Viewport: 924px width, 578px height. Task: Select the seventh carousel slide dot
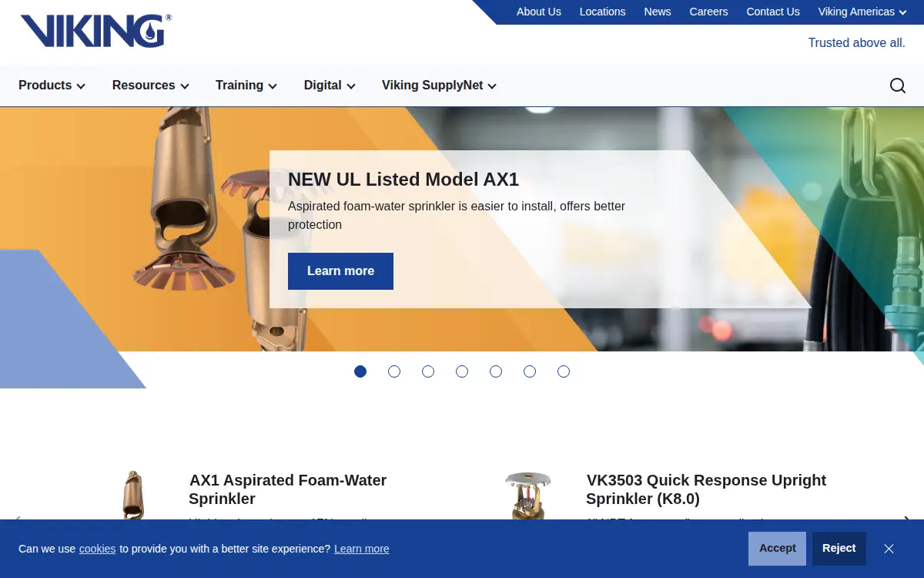click(564, 371)
